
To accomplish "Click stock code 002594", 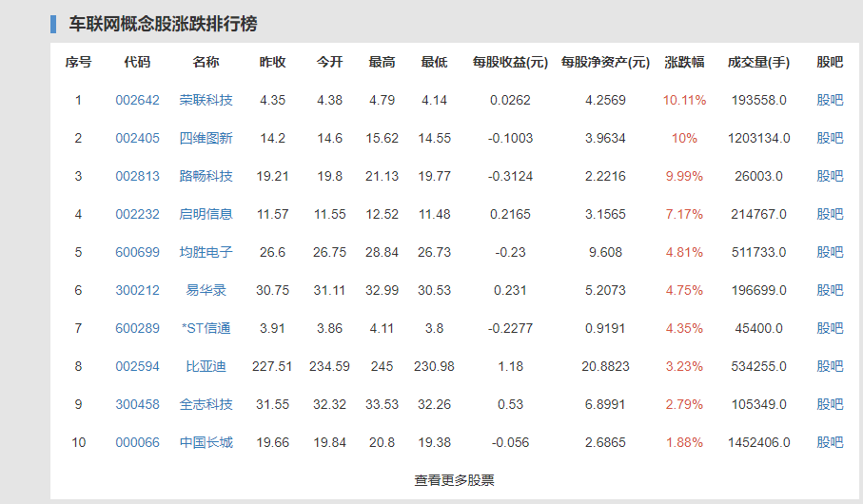I will click(x=137, y=366).
